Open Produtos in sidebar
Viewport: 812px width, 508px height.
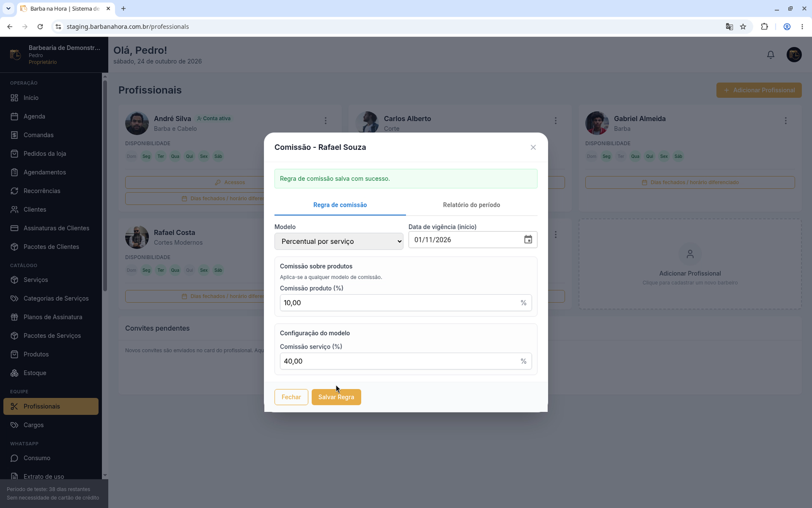tap(51, 355)
